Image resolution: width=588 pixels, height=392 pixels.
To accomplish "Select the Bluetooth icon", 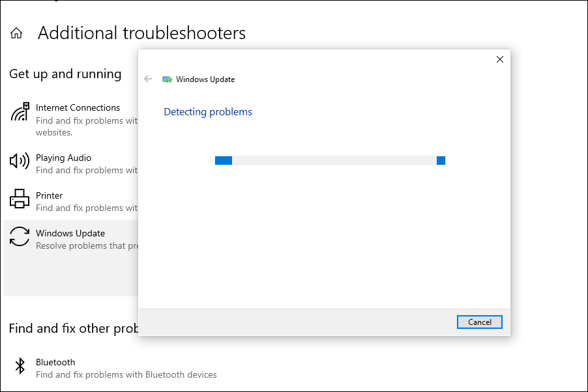I will [x=20, y=367].
